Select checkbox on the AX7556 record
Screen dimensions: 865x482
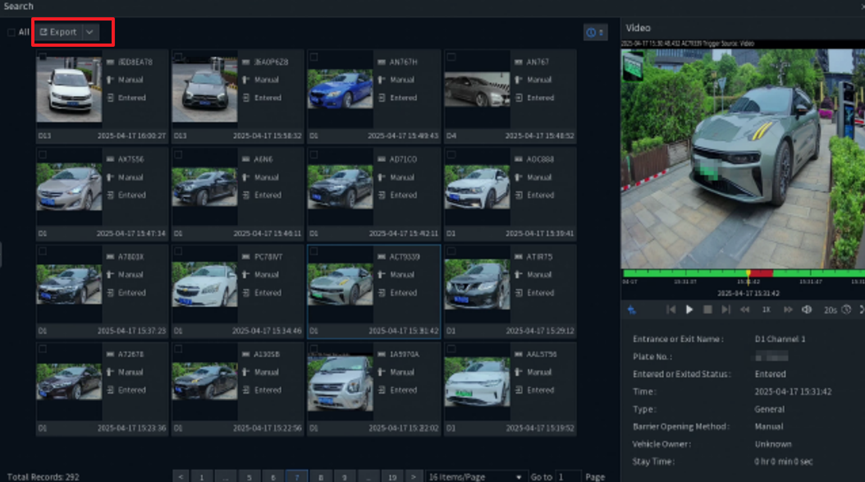(42, 154)
